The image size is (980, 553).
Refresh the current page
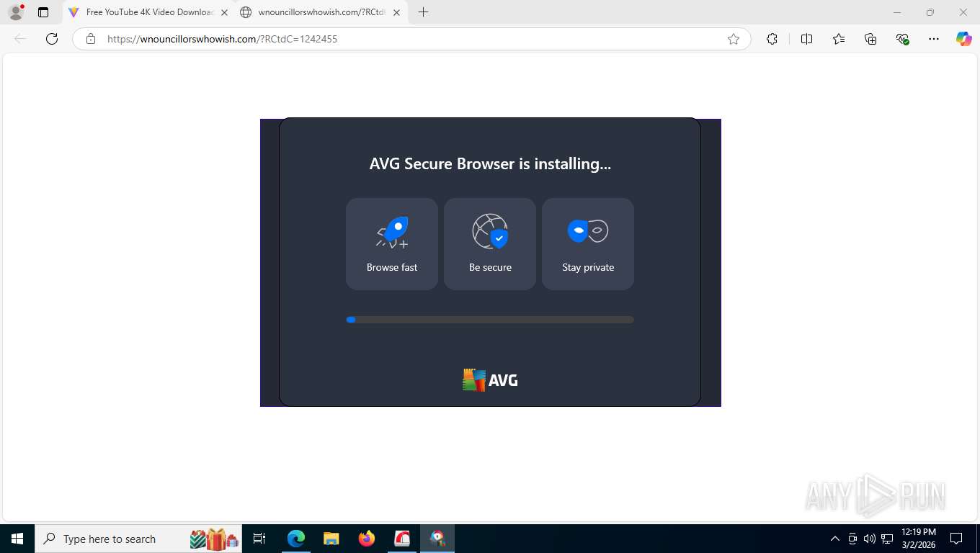[52, 39]
